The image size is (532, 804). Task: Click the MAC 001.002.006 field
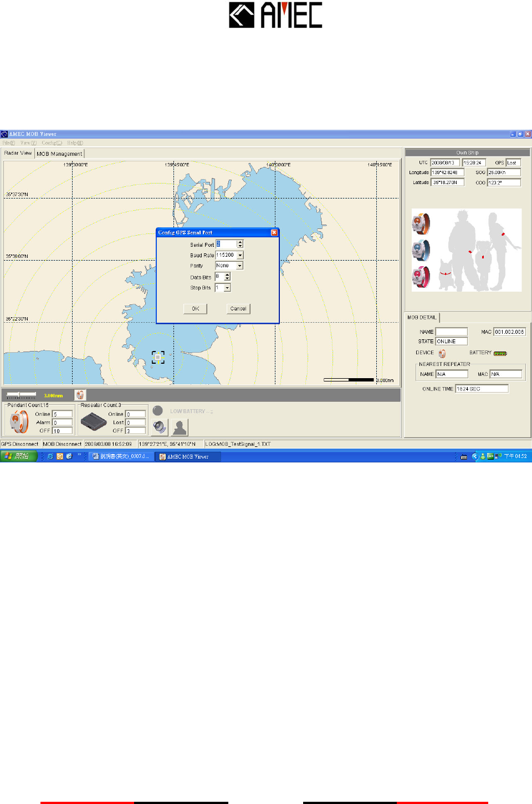click(x=509, y=332)
